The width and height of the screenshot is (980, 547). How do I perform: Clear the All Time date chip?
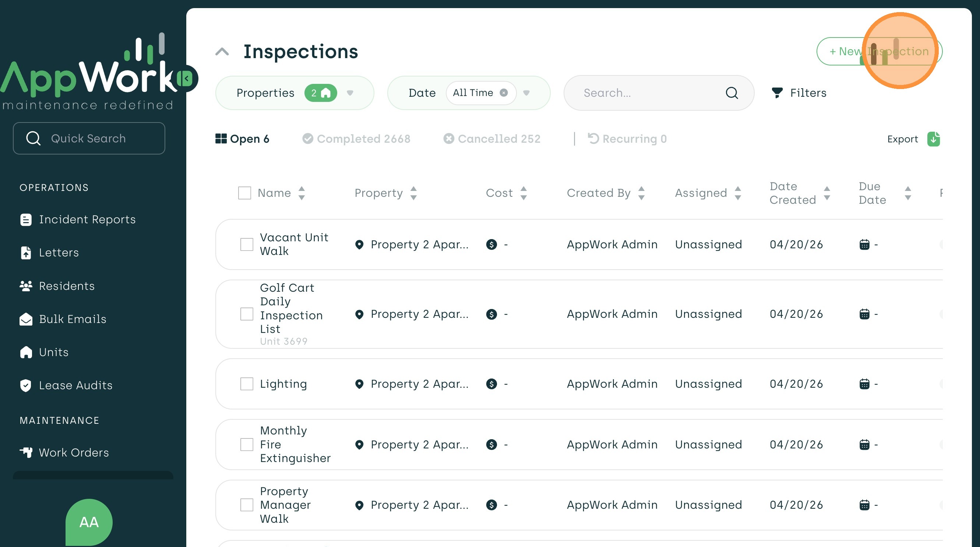pos(503,93)
